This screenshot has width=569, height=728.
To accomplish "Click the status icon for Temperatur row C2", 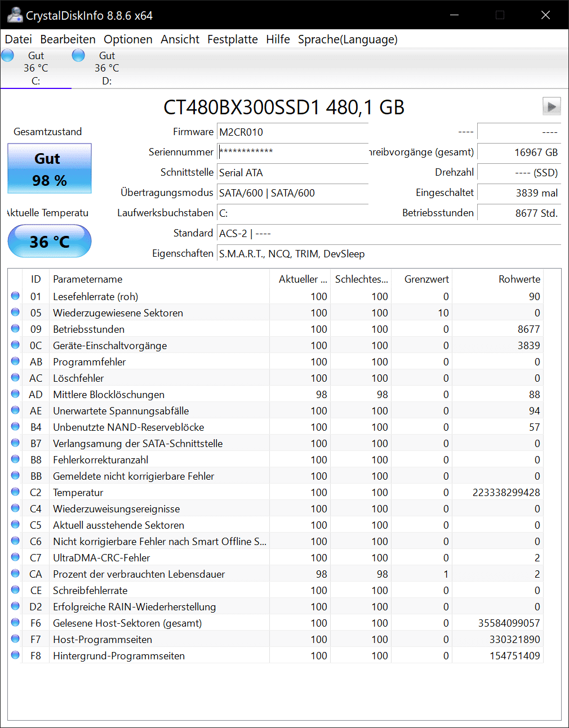I will [15, 492].
